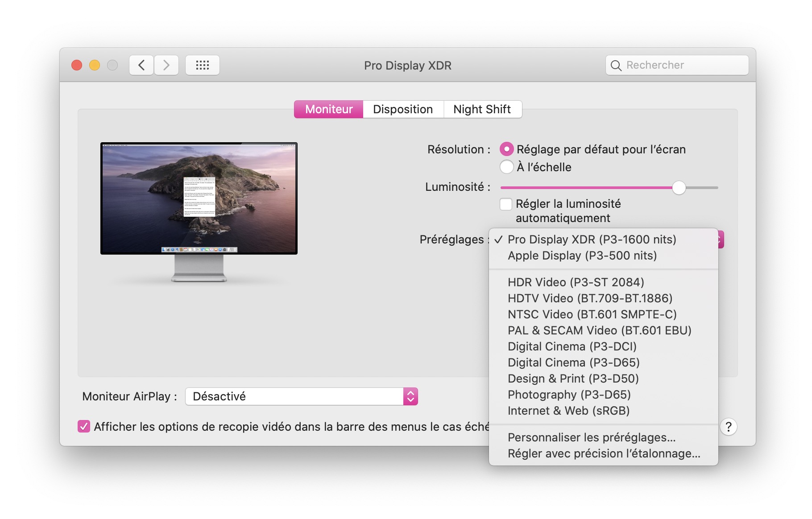The height and width of the screenshot is (519, 812).
Task: Select Digital Cinema (P3-DCI) preset
Action: (604, 346)
